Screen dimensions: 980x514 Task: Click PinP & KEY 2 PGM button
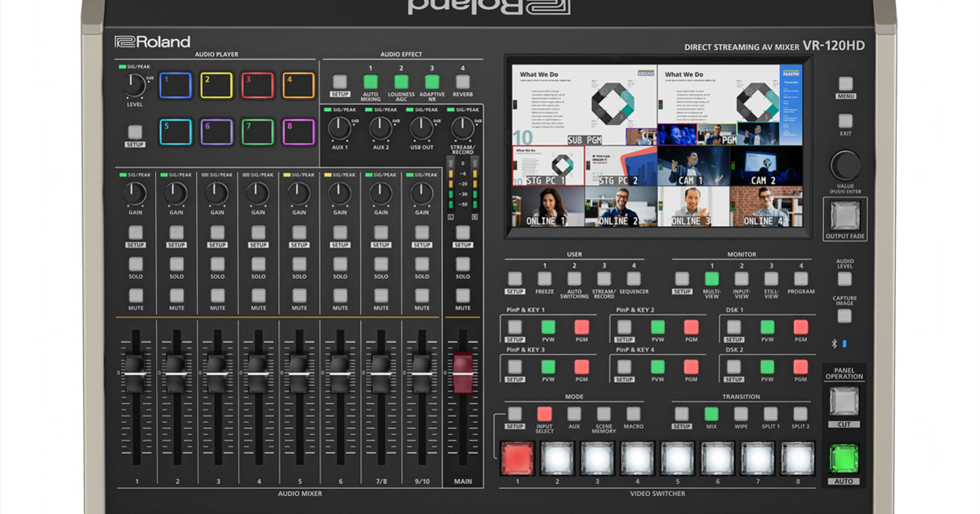tap(691, 327)
